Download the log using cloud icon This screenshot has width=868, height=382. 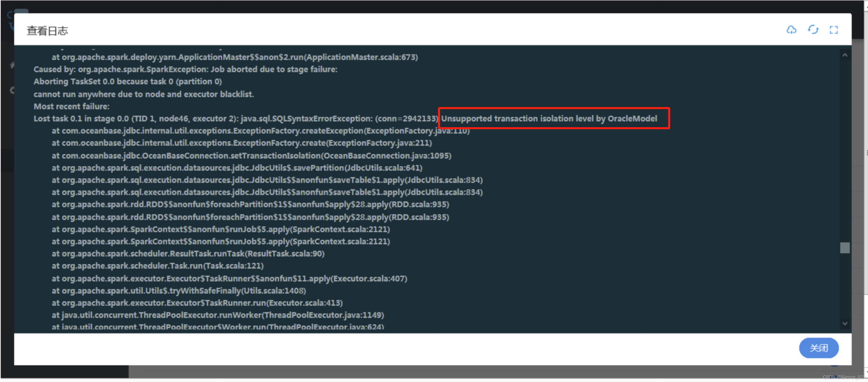click(x=791, y=30)
